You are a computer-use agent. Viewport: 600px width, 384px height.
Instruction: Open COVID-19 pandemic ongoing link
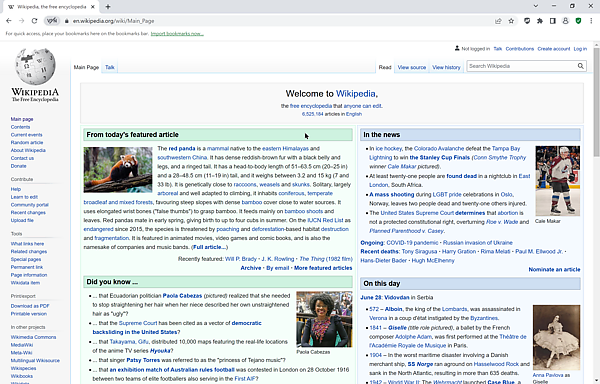coord(412,243)
